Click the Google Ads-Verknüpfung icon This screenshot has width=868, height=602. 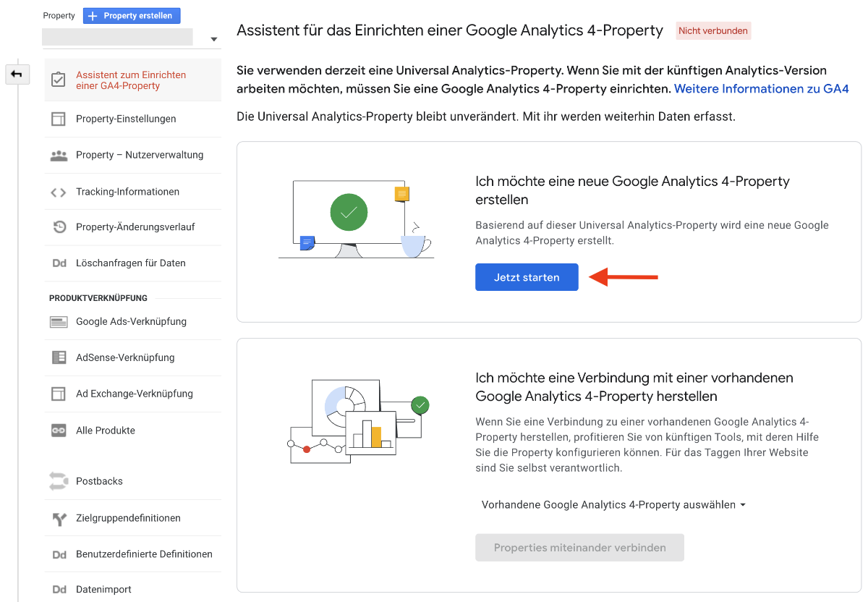coord(59,322)
